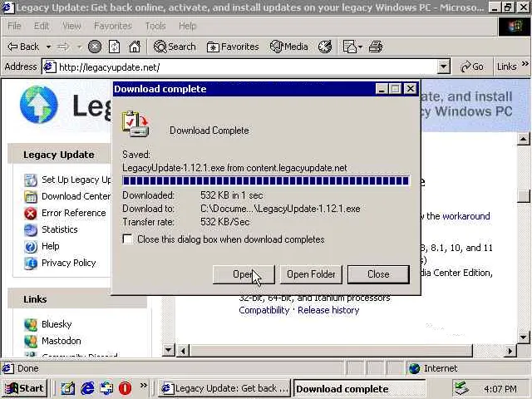Screen dimensions: 532x399
Task: Open the Search pane button
Action: click(175, 47)
